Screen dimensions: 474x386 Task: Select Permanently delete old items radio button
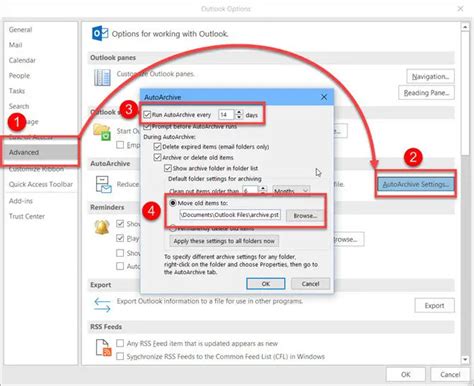[x=173, y=229]
